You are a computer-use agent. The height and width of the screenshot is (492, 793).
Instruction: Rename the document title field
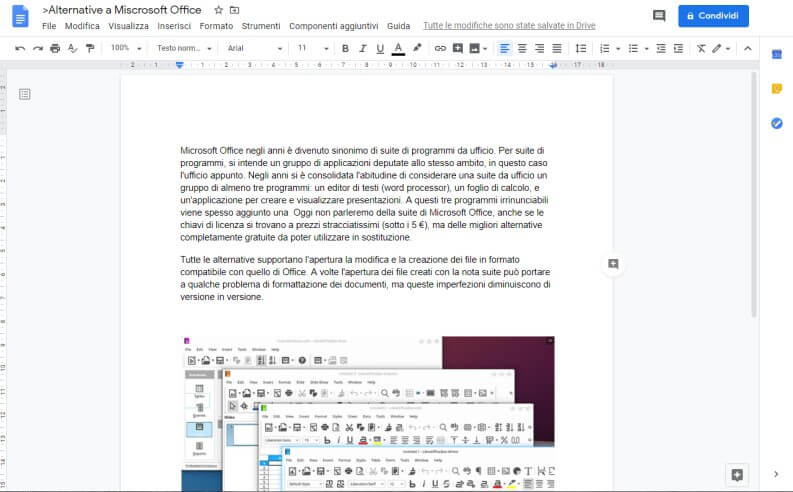coord(122,10)
